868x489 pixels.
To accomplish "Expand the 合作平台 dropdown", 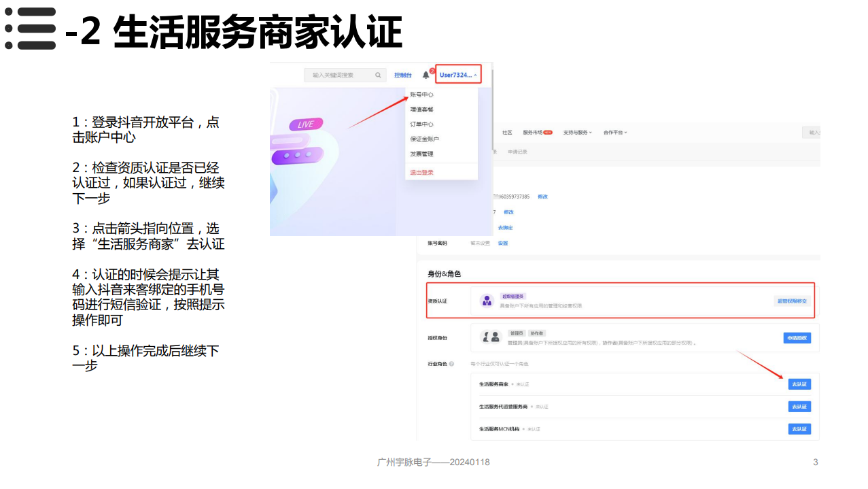I will click(614, 133).
